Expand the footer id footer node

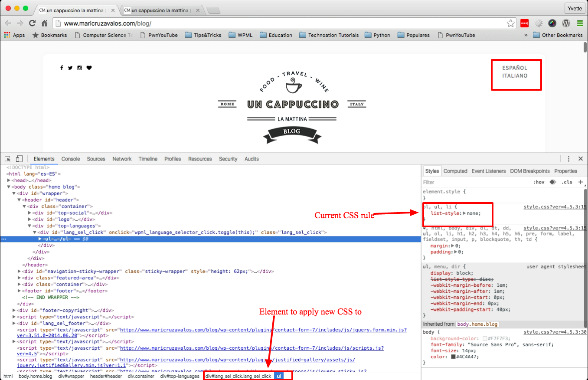click(19, 291)
